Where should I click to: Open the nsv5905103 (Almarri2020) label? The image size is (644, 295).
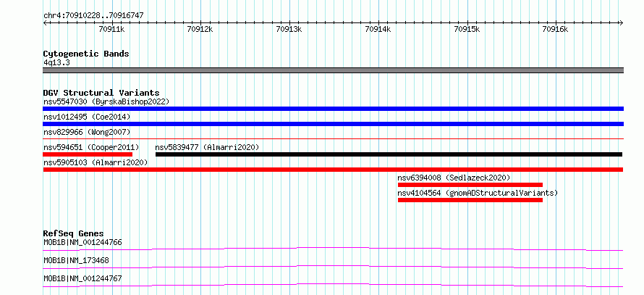96,162
